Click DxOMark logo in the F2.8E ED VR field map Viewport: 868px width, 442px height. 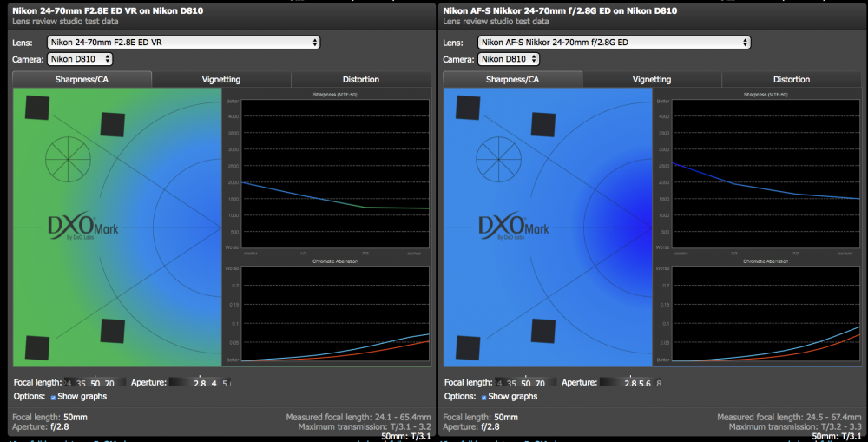click(83, 226)
